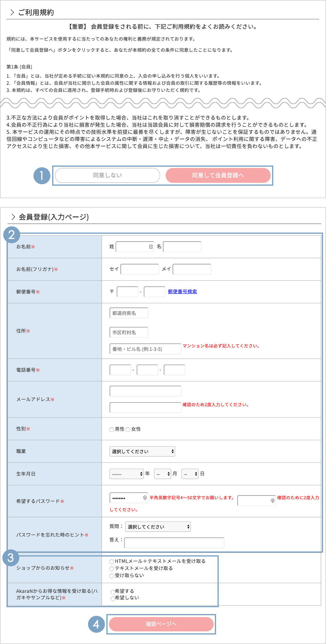
Task: Click 同意して会員登録へ button
Action: 218,175
